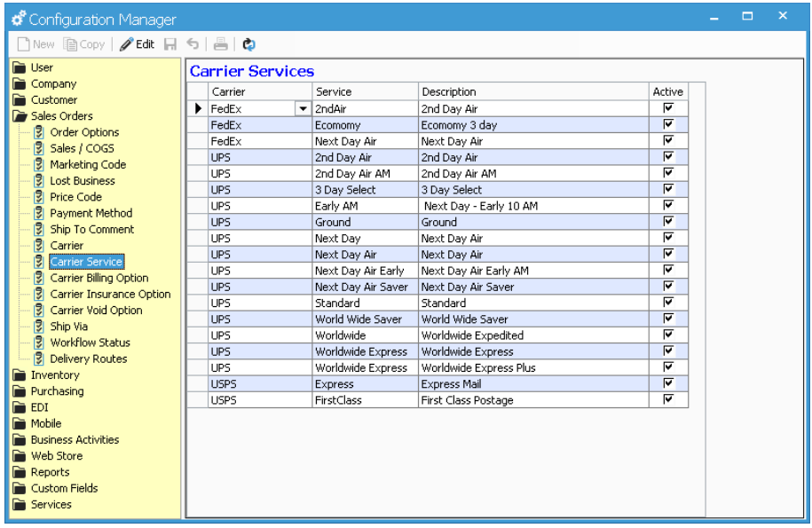Click the Ship To Comment document icon
Viewport: 812px width, 528px height.
39,229
